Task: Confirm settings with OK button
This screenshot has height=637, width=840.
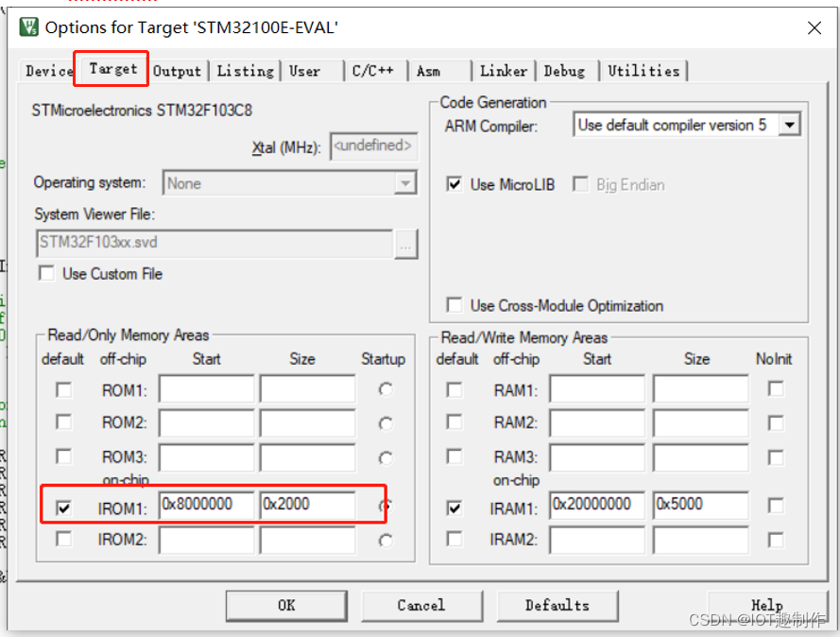Action: click(286, 606)
